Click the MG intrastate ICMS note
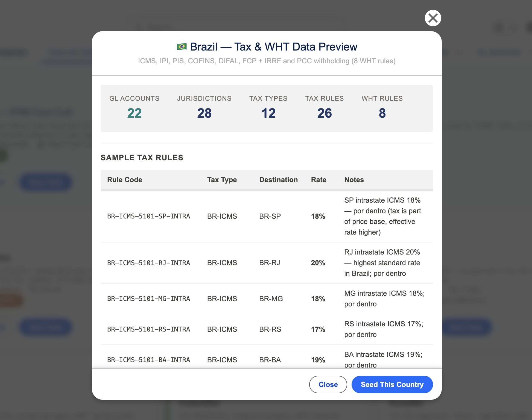532x420 pixels. pos(384,299)
